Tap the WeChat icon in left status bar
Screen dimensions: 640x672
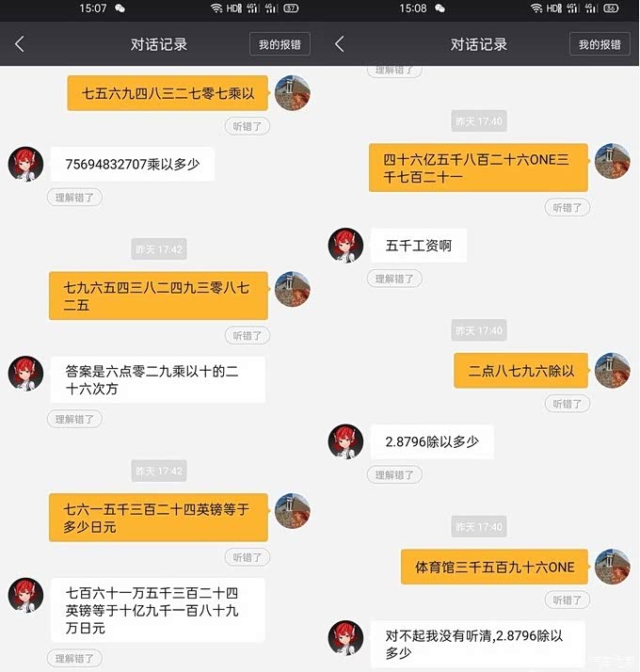pos(120,8)
